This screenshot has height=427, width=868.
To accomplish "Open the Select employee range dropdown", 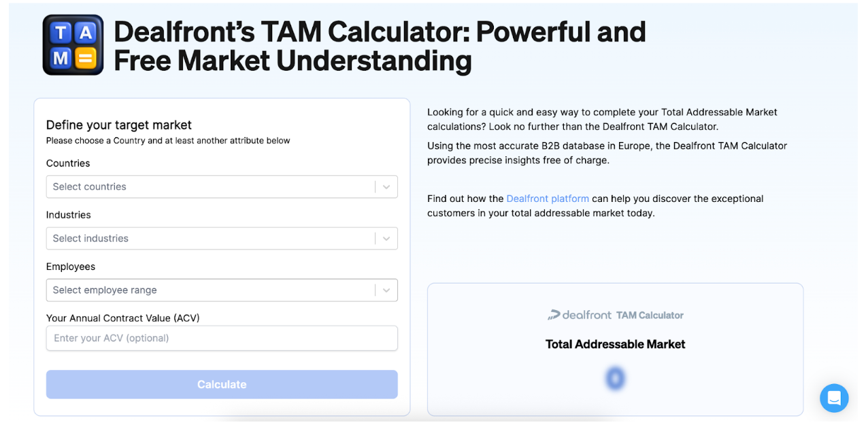I will [204, 290].
